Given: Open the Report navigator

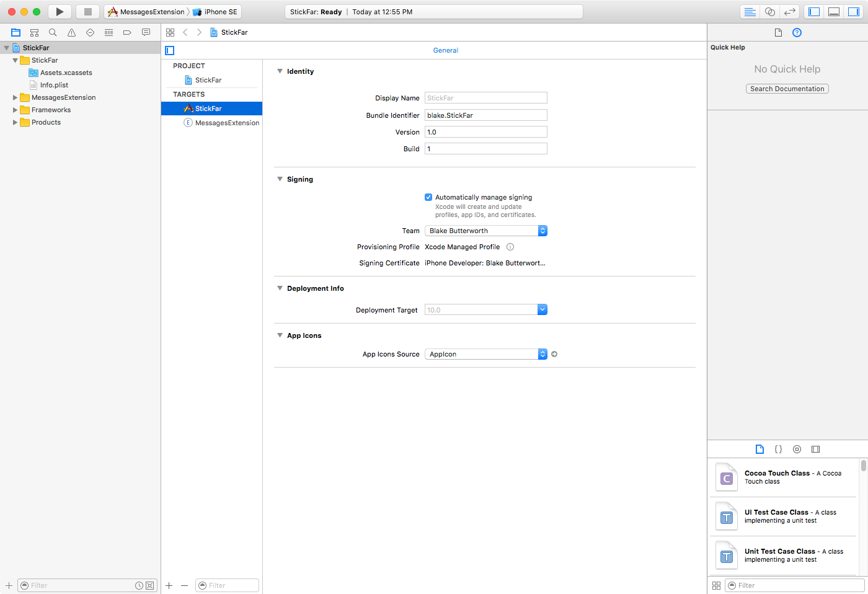Looking at the screenshot, I should click(x=146, y=32).
